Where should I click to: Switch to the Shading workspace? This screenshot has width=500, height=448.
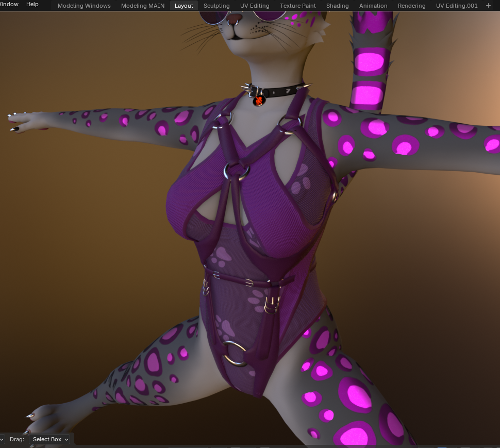coord(338,6)
